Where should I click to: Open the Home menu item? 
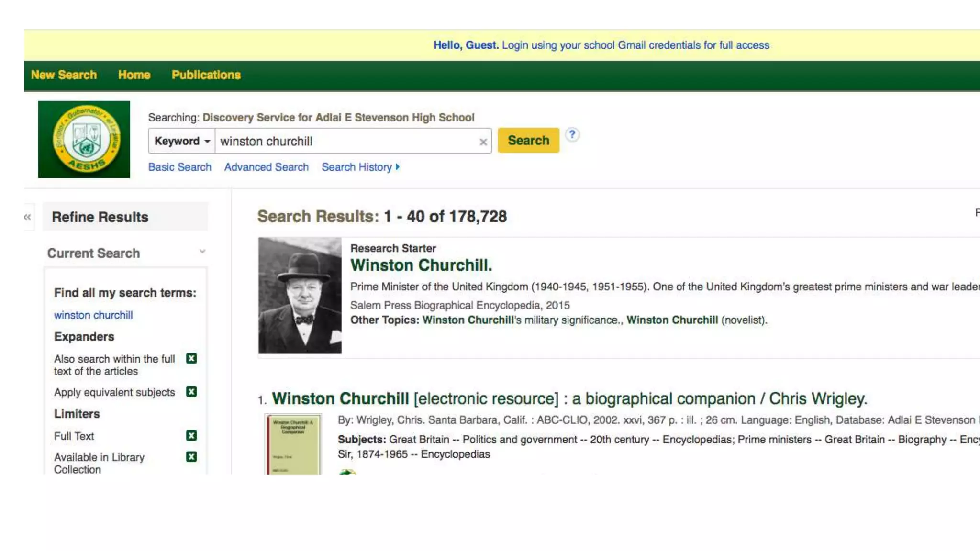[x=134, y=75]
